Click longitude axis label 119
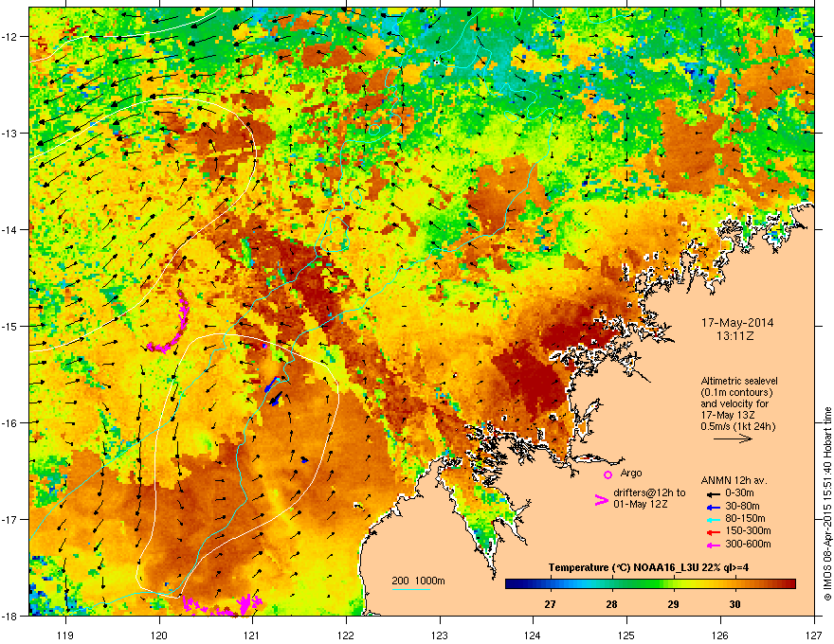Viewport: 834px width, 644px height. point(65,635)
